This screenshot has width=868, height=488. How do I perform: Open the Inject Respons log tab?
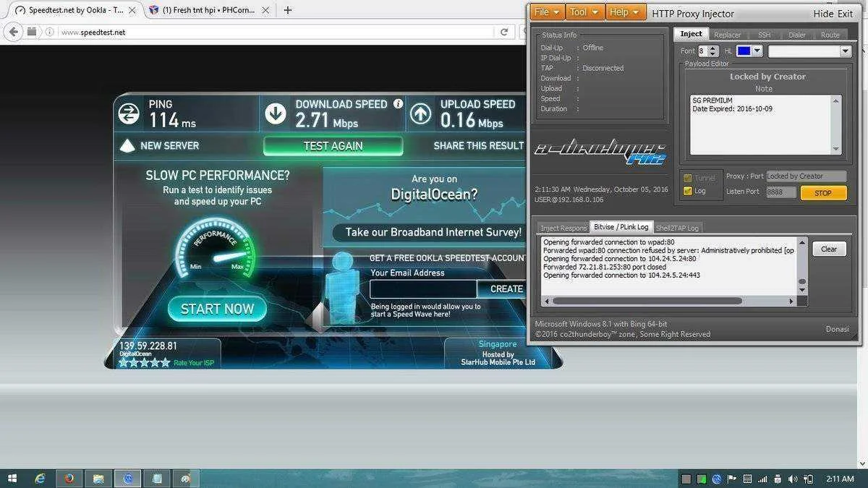[563, 228]
